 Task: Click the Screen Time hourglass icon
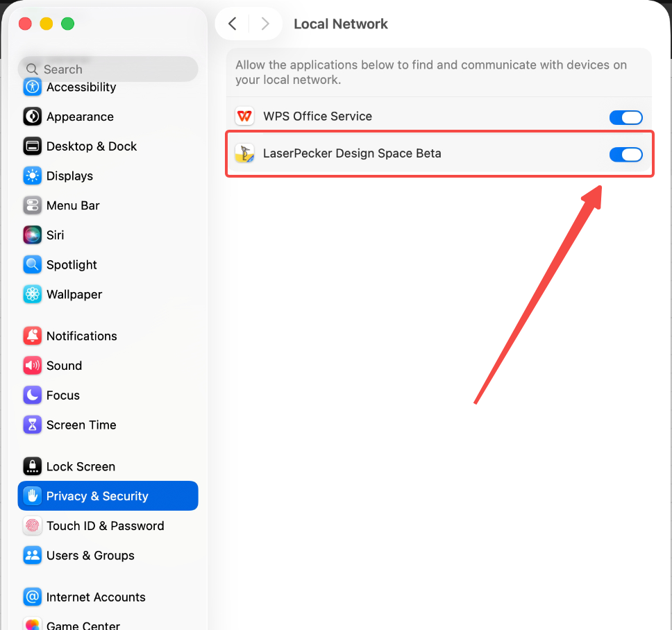pyautogui.click(x=32, y=425)
